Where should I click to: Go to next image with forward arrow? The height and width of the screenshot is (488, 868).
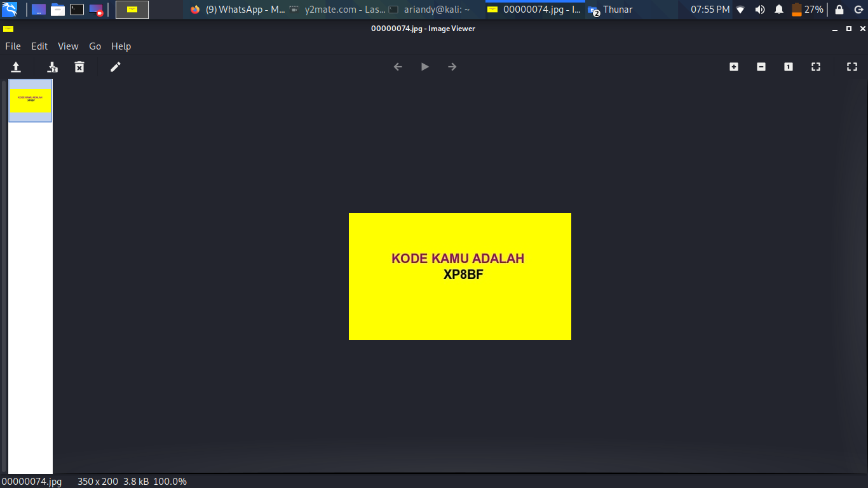pyautogui.click(x=452, y=67)
